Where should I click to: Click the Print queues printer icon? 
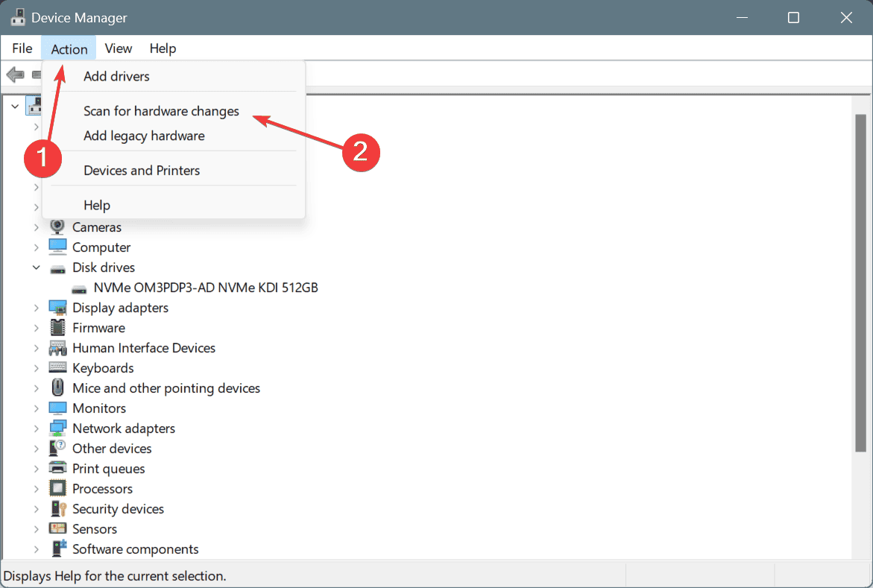57,468
